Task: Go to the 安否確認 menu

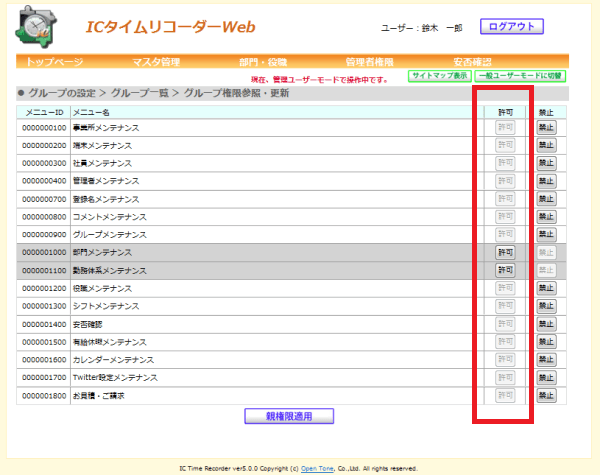Action: click(472, 62)
